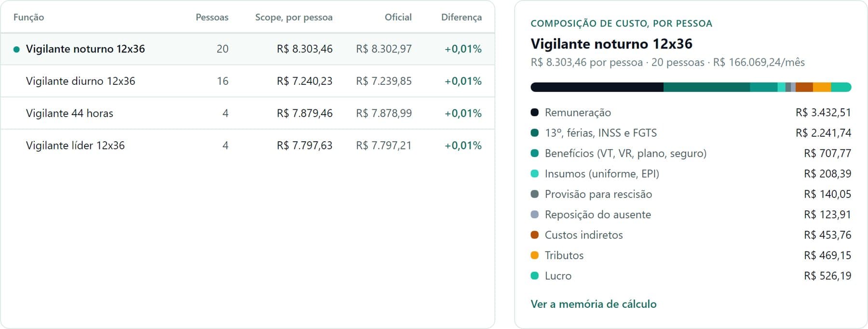Select the Vigilante diurno 12x36 row

[x=247, y=81]
